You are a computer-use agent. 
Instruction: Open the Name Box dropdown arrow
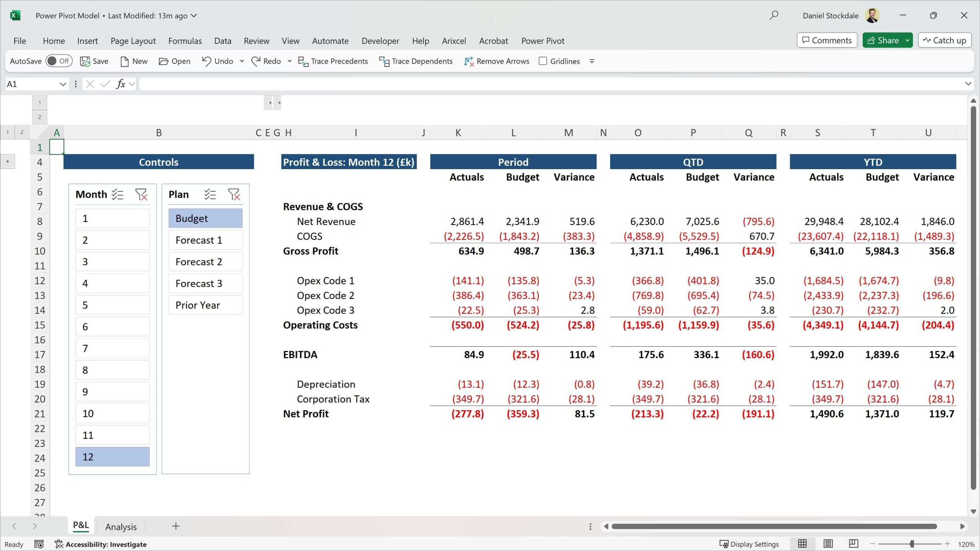coord(63,84)
